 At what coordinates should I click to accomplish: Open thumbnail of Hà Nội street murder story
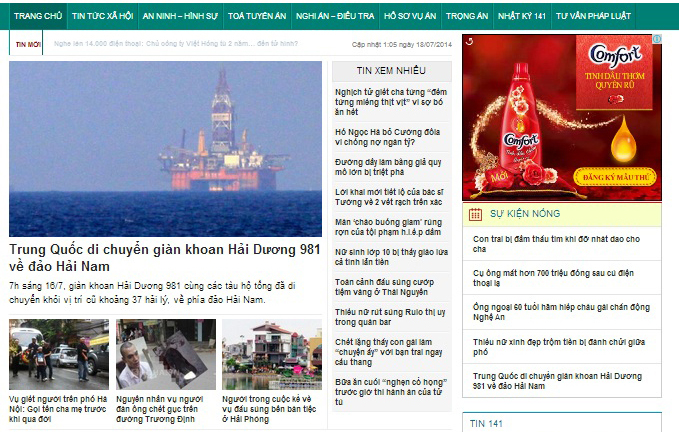pyautogui.click(x=59, y=355)
